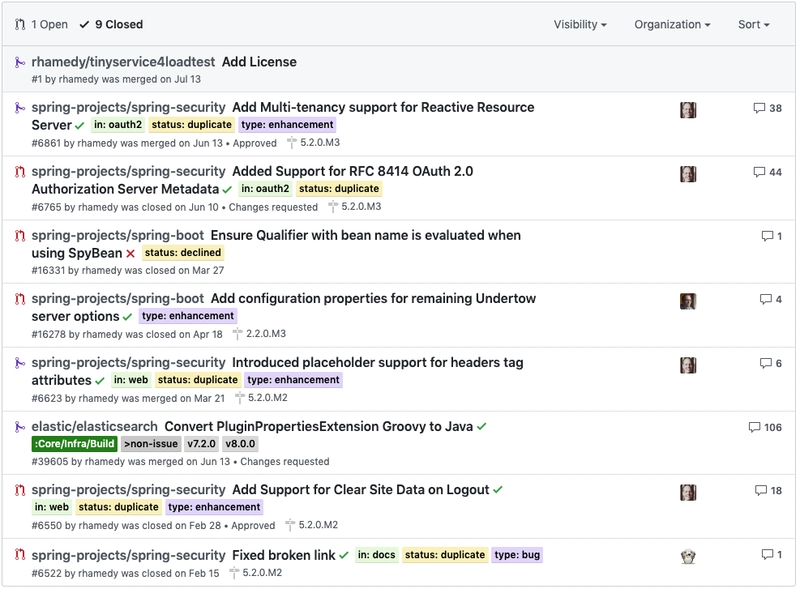Open Convert PluginPropertiesExtension Groovy to Java PR

coord(319,426)
